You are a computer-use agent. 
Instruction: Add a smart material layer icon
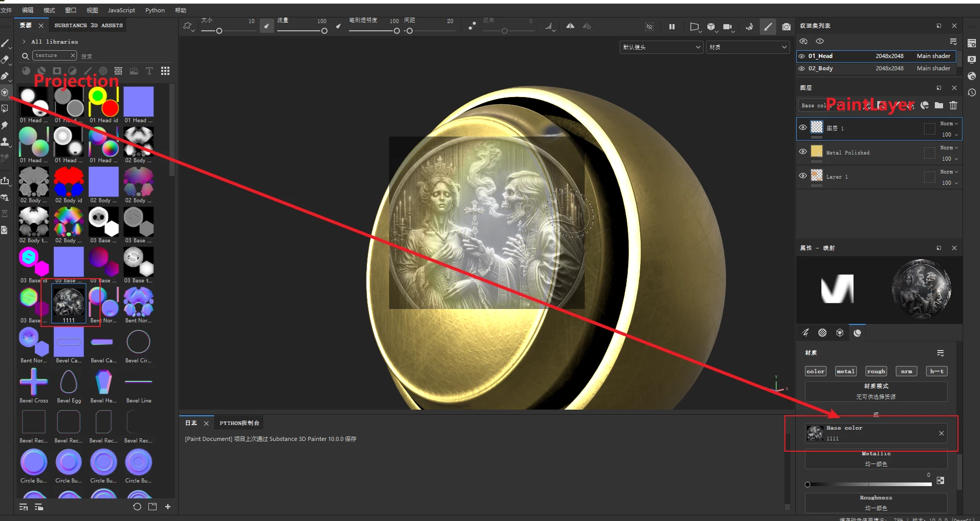925,105
